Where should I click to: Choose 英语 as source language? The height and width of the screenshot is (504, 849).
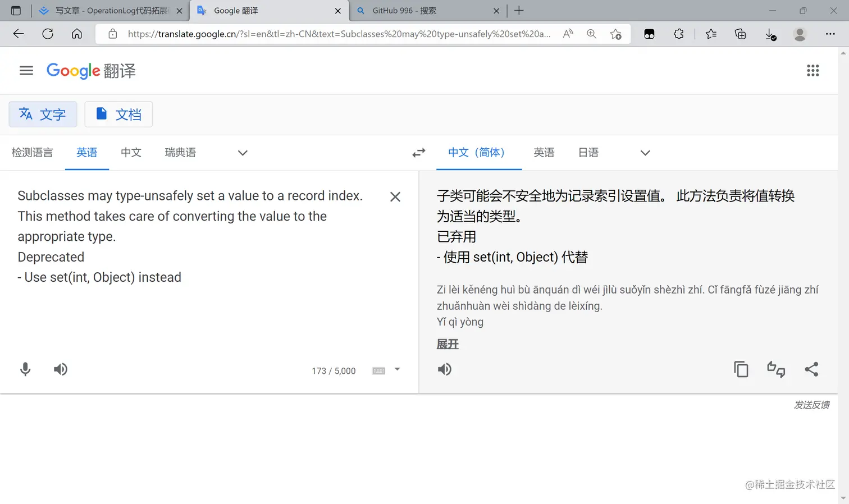tap(87, 153)
